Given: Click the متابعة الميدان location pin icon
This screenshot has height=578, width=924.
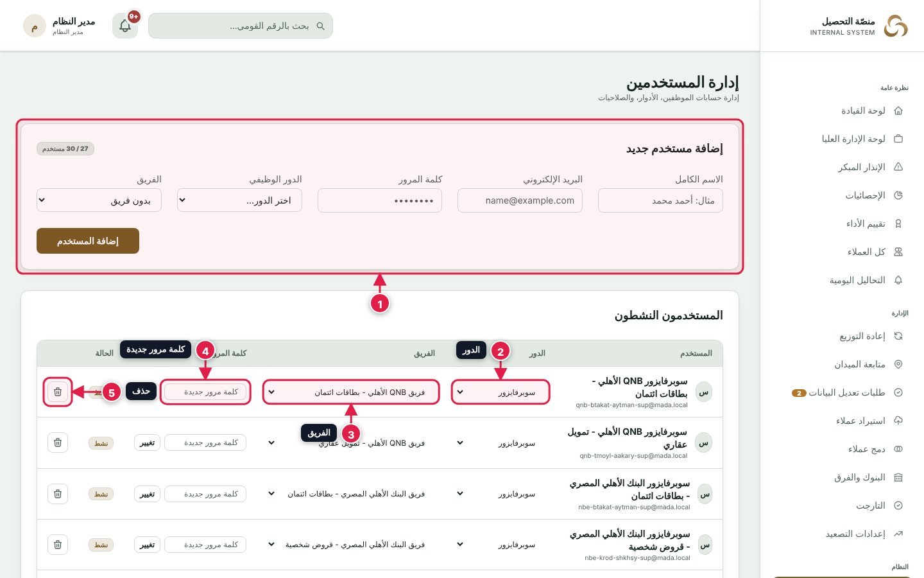Looking at the screenshot, I should 898,364.
